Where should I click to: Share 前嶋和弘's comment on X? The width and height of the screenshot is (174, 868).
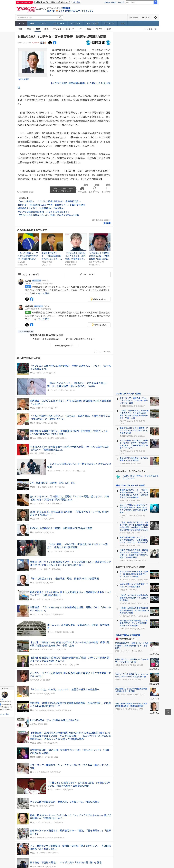[27, 325]
